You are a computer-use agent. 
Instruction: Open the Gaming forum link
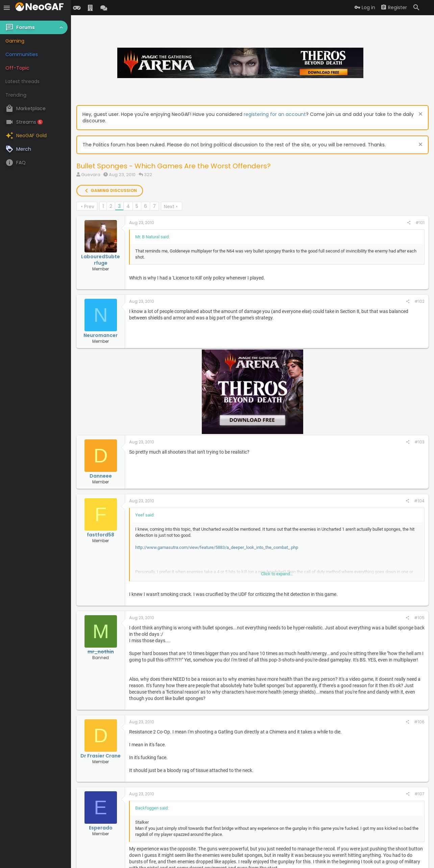coord(15,41)
